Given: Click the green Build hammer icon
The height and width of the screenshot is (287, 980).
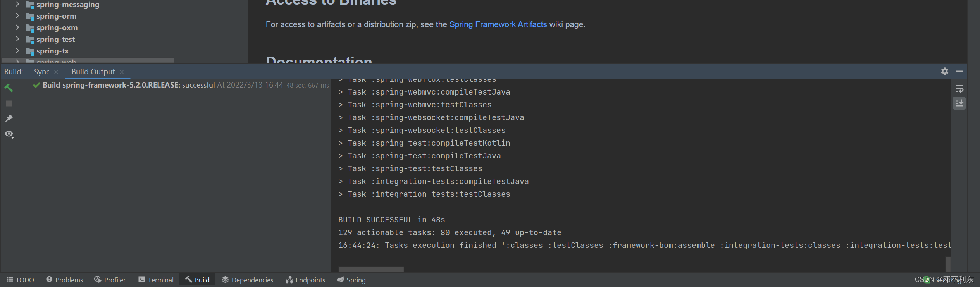Looking at the screenshot, I should (9, 88).
